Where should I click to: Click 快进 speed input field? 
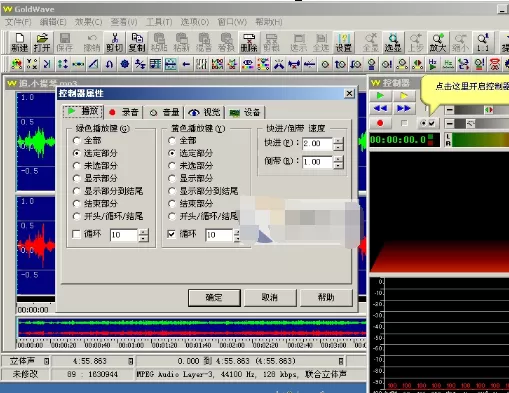tap(317, 144)
